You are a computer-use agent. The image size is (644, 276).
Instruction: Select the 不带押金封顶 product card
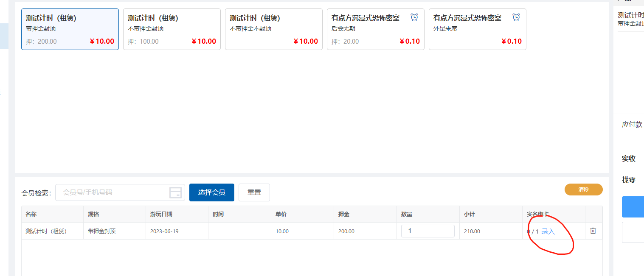click(x=172, y=29)
